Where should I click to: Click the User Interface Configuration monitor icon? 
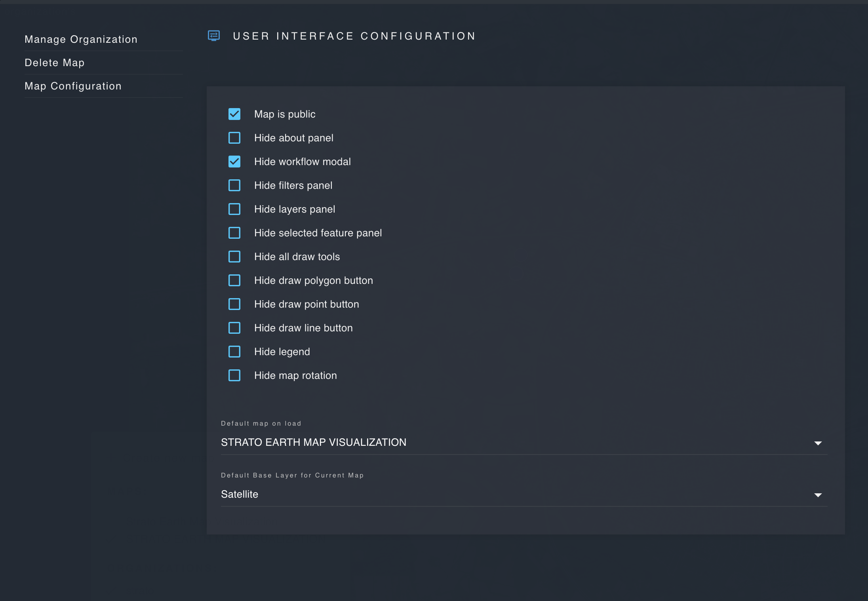coord(214,36)
